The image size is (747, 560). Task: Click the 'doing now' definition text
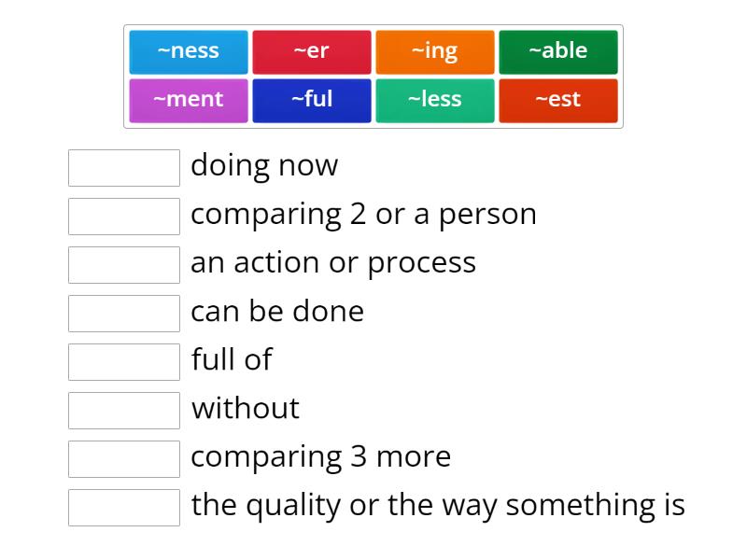(x=264, y=166)
